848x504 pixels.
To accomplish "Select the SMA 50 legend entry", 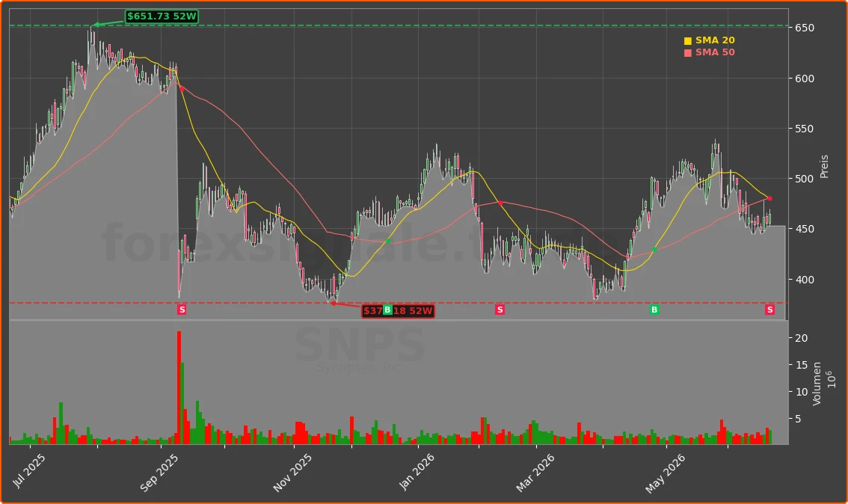I will click(709, 52).
